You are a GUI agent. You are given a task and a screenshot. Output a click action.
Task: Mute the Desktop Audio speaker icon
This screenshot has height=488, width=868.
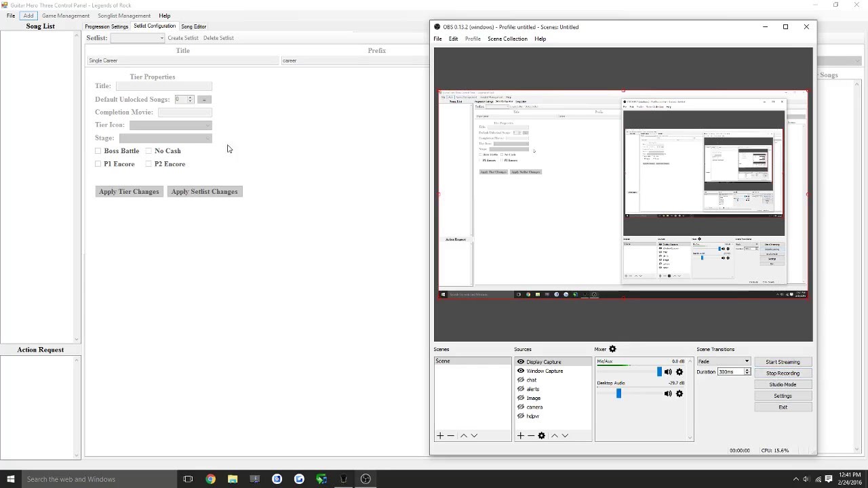pos(668,394)
